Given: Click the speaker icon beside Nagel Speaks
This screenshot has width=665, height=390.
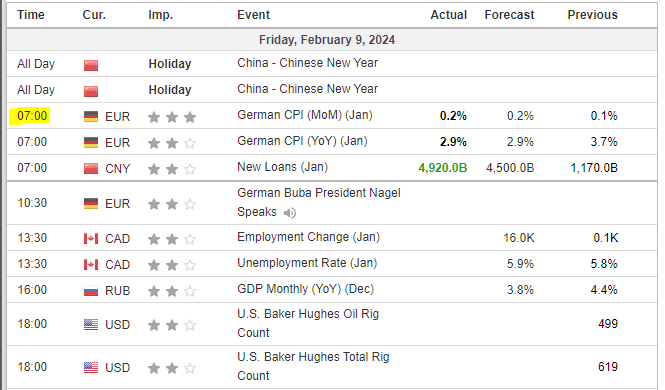Looking at the screenshot, I should pos(290,213).
